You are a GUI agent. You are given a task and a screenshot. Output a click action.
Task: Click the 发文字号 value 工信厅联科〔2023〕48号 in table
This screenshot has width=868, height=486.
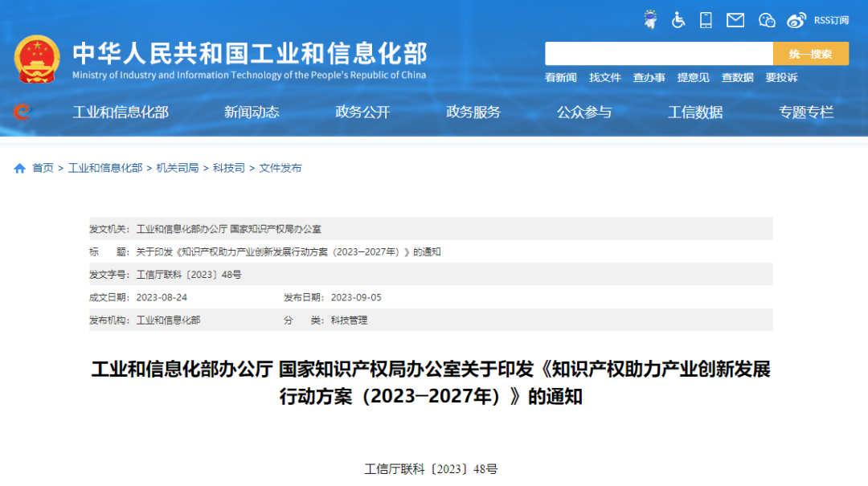[189, 275]
